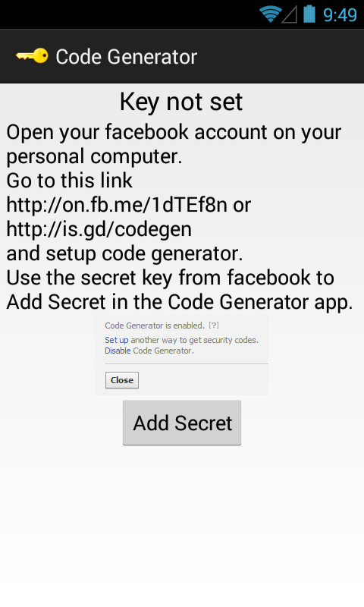Click the Set up link

click(x=117, y=340)
